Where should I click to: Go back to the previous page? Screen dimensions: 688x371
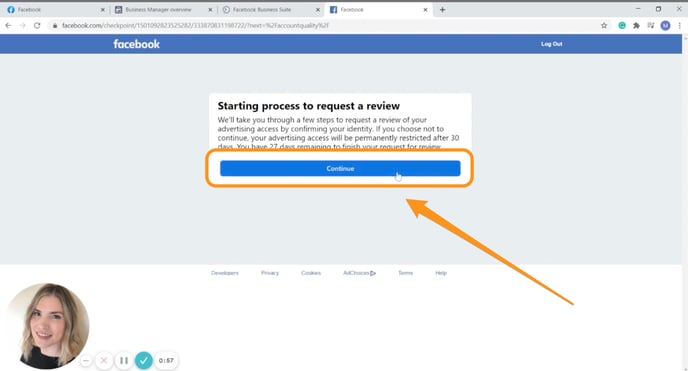coord(8,25)
